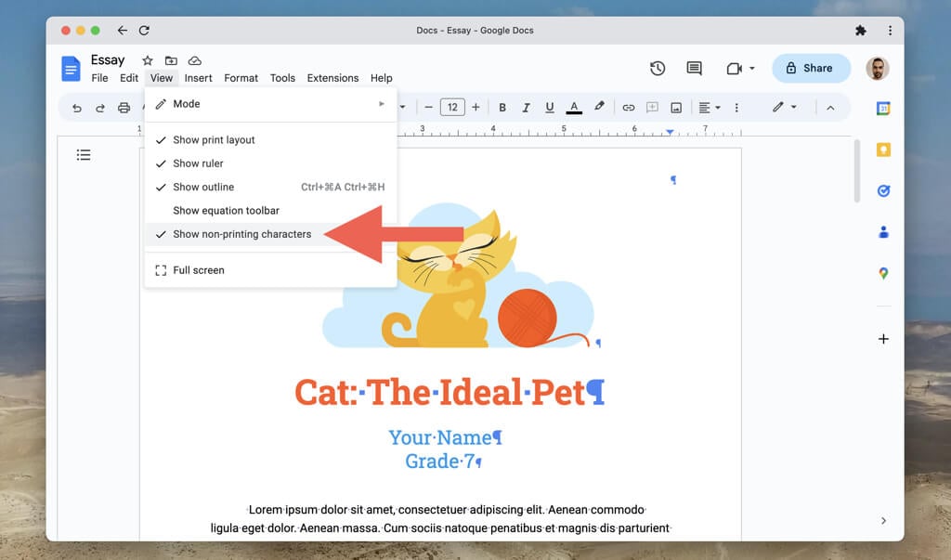
Task: Click the Share button
Action: [810, 68]
